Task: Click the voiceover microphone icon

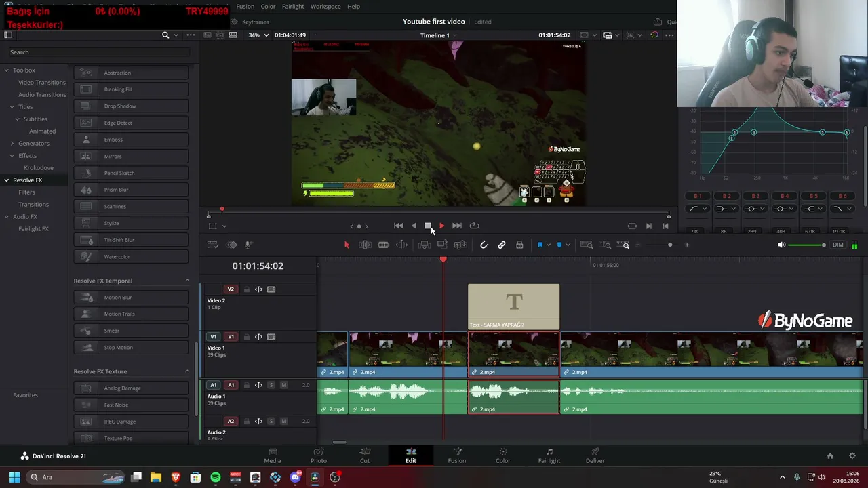Action: click(249, 245)
